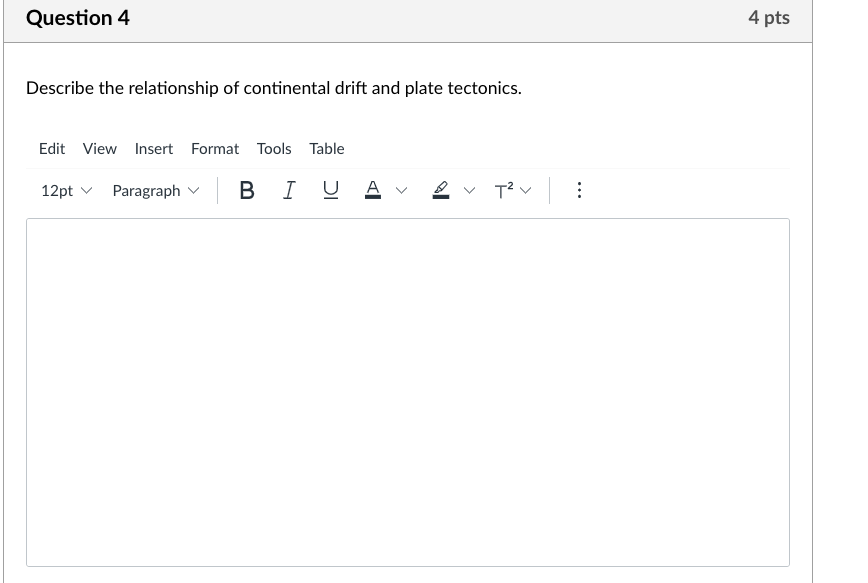Viewport: 868px width, 583px height.
Task: Open the Format menu
Action: tap(215, 149)
